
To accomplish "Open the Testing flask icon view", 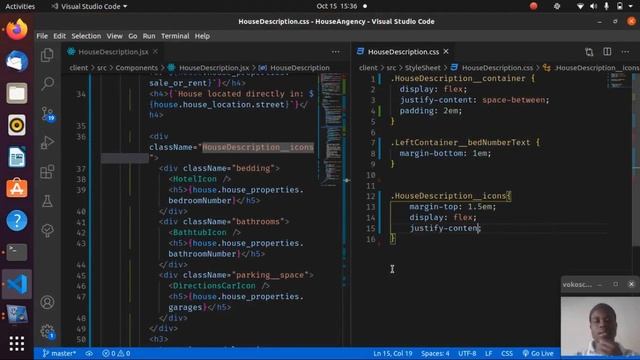I will tap(47, 201).
